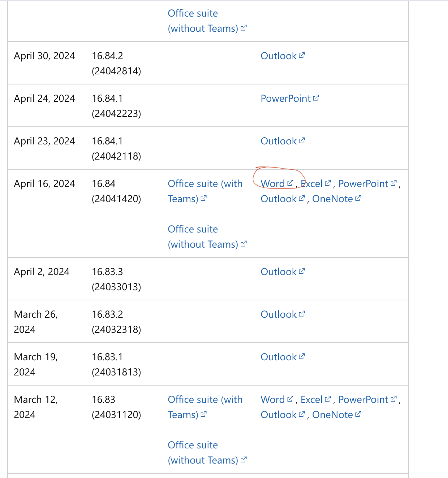Click Outlook link for March 26, 2024
448x478 pixels.
(279, 314)
